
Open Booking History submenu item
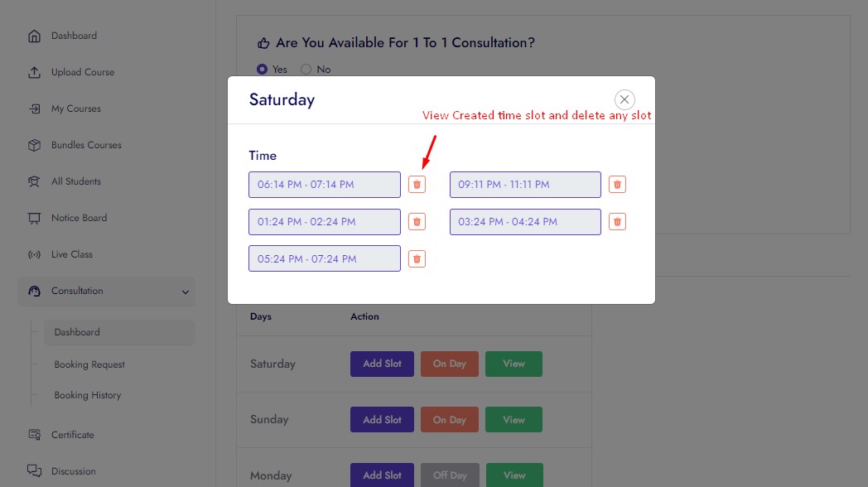coord(88,395)
